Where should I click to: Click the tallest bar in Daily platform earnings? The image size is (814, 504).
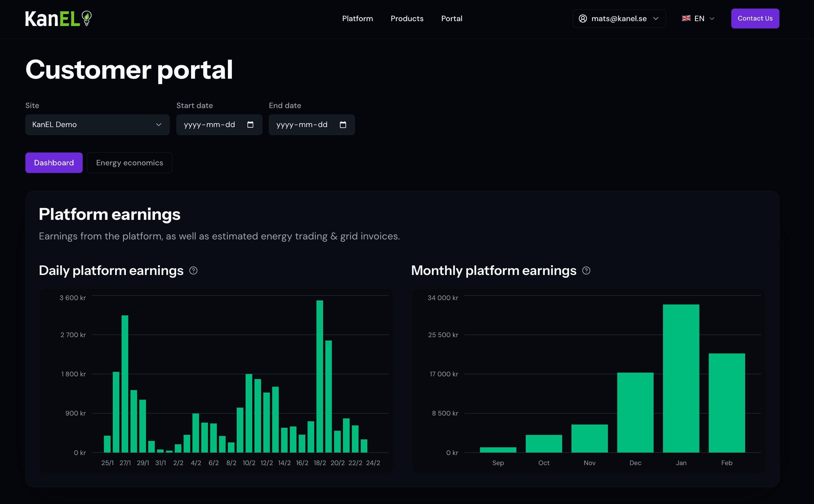point(320,373)
